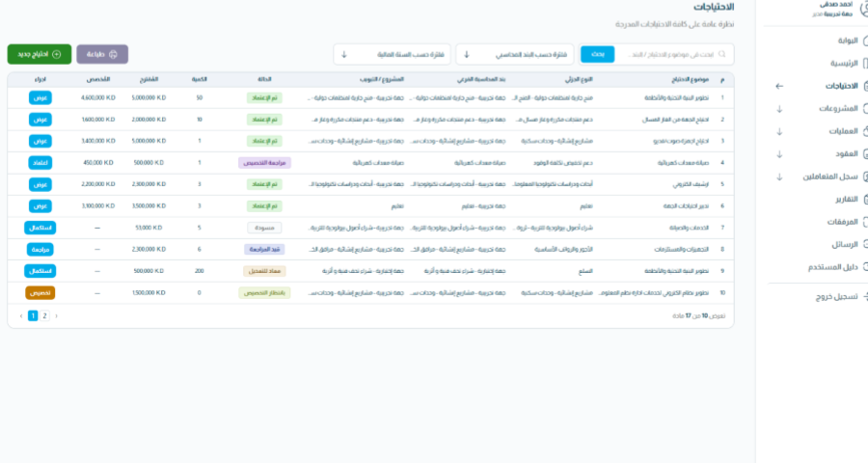Open الرئيسية in the sidebar
Screen dimensions: 868x463
[844, 63]
